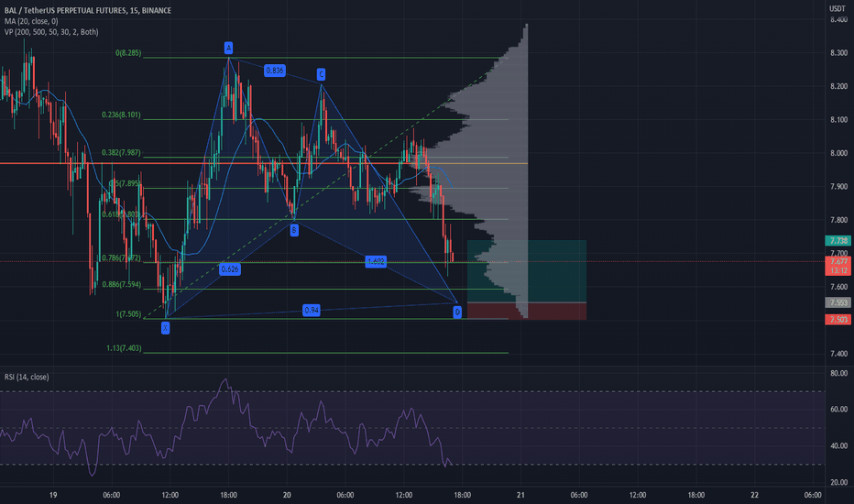Click the 20.00 RSI axis label
854x504 pixels.
click(838, 482)
